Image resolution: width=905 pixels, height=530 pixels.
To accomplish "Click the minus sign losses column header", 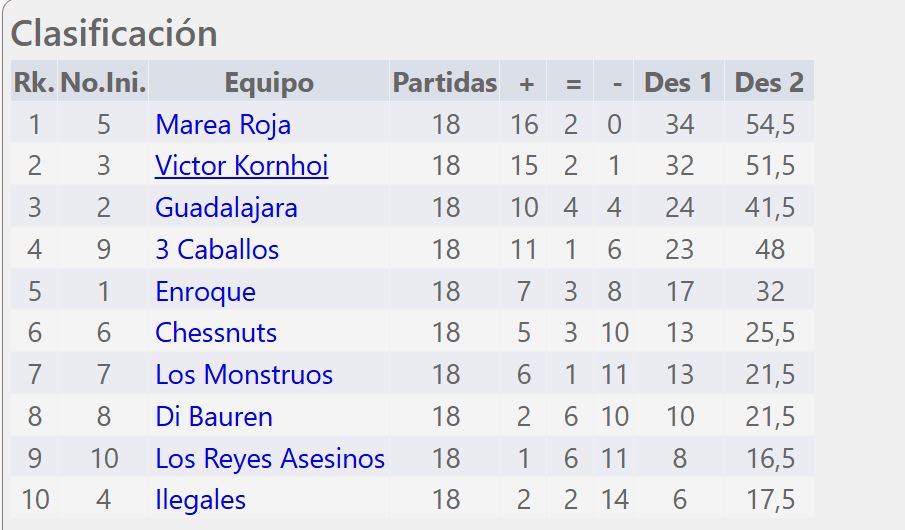I will coord(617,83).
